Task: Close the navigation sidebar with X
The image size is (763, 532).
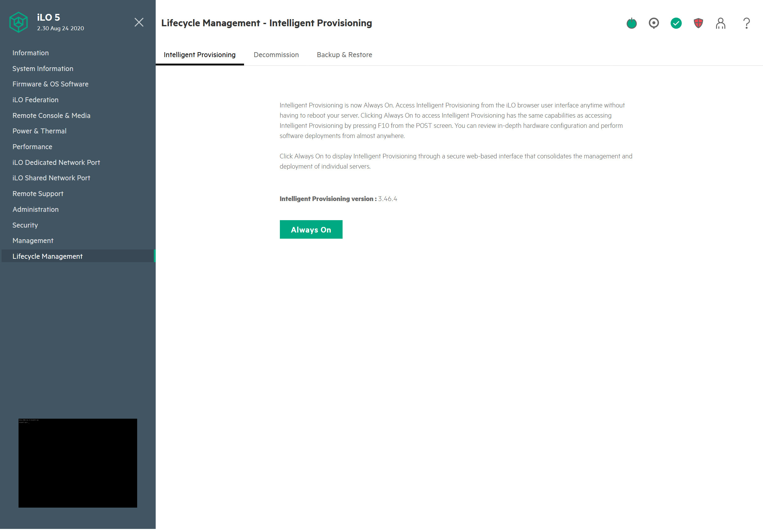Action: pyautogui.click(x=139, y=22)
